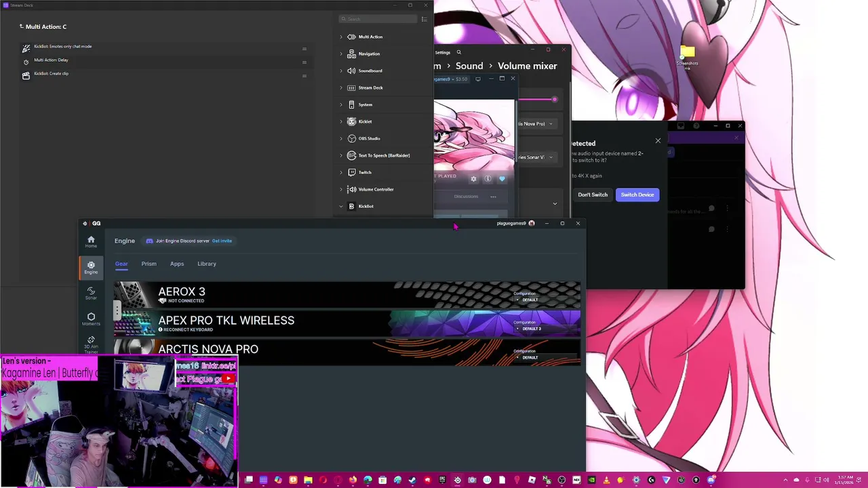
Task: Switch to the Gear tab
Action: point(121,264)
